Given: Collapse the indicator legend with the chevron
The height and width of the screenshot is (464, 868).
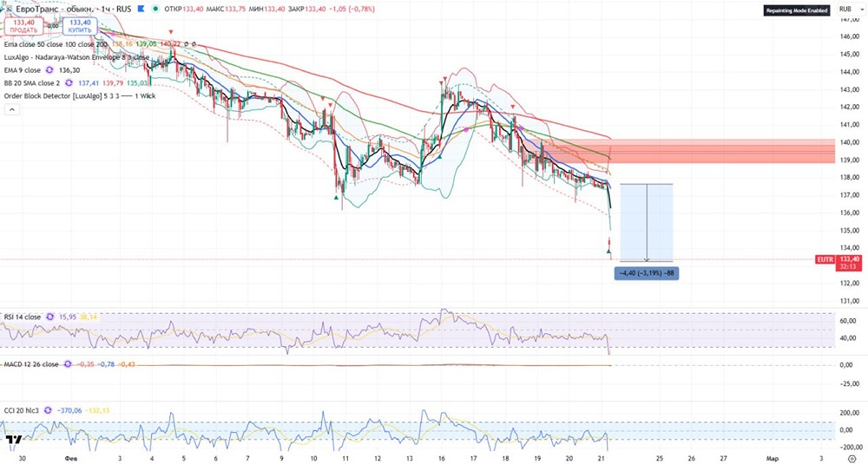Looking at the screenshot, I should [x=11, y=109].
